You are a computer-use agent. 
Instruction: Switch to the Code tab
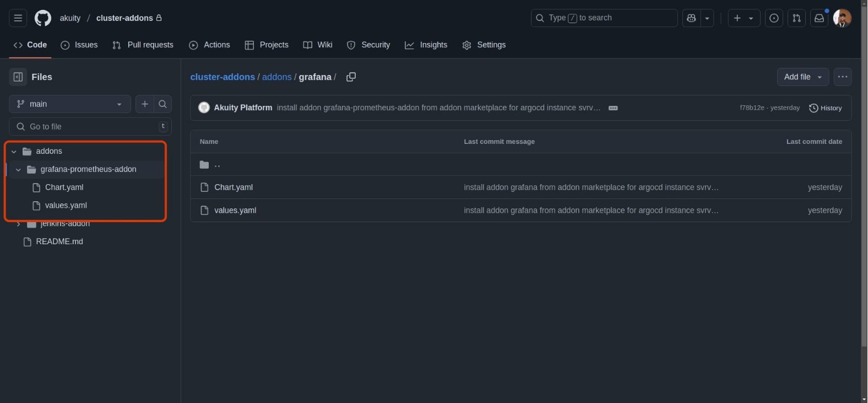[x=30, y=45]
